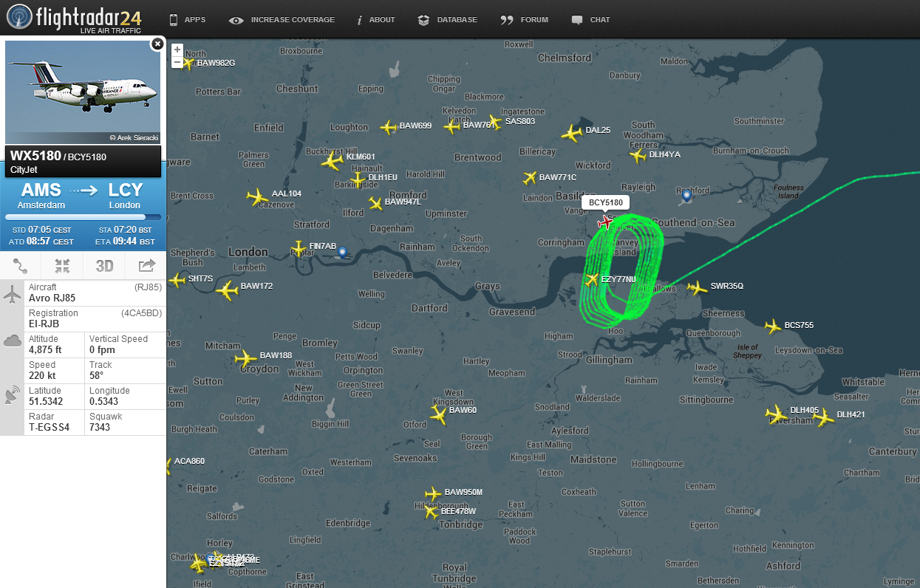Click the aircraft type Avro RJ85
Image resolution: width=920 pixels, height=588 pixels.
click(x=52, y=298)
